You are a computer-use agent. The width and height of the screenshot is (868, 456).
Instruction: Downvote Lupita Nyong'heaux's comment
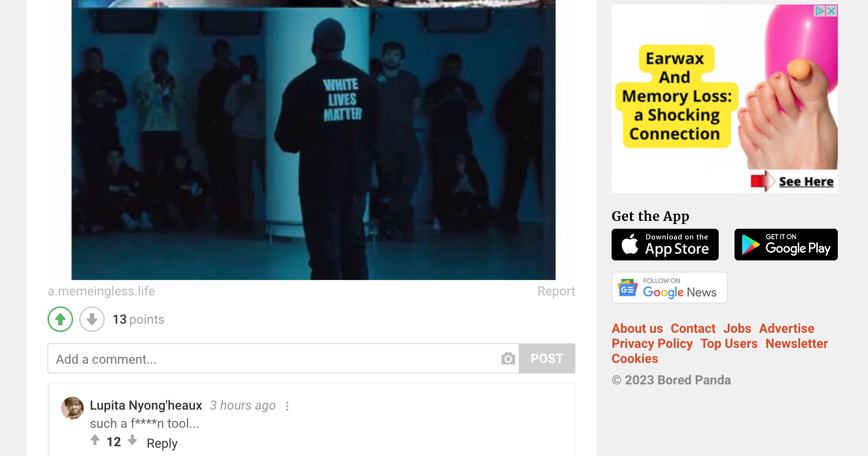click(x=132, y=440)
